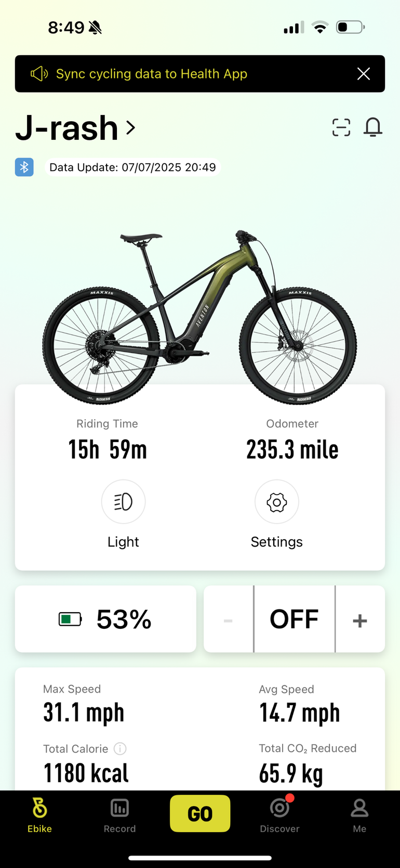The image size is (400, 868).
Task: Increase pedal assist level with plus
Action: click(360, 620)
